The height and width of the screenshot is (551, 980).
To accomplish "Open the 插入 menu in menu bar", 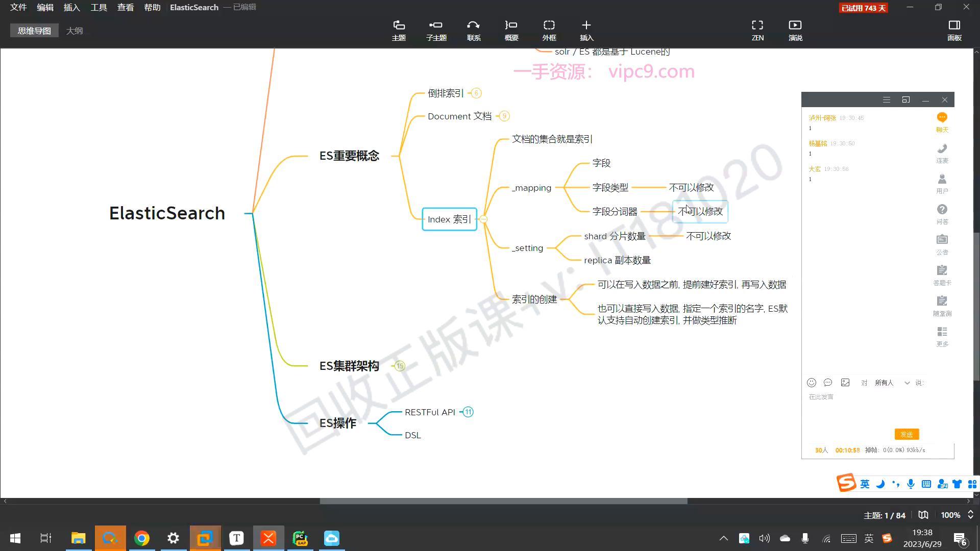I will pyautogui.click(x=71, y=7).
